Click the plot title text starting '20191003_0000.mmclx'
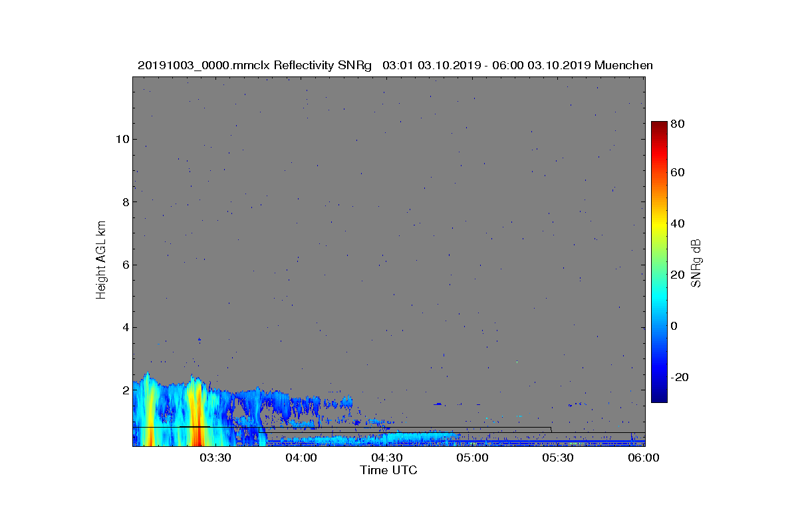798x532 pixels. (395, 65)
